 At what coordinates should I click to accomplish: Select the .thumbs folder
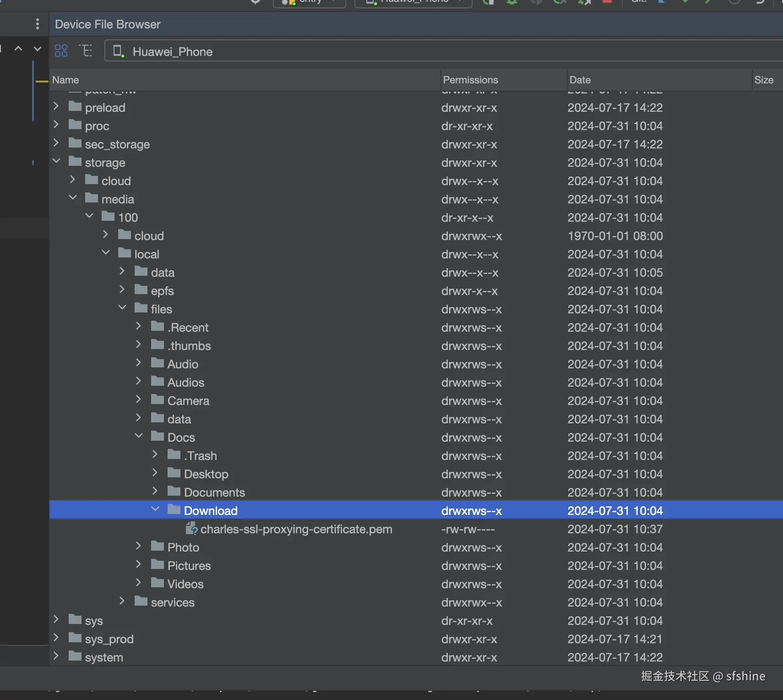pyautogui.click(x=189, y=346)
